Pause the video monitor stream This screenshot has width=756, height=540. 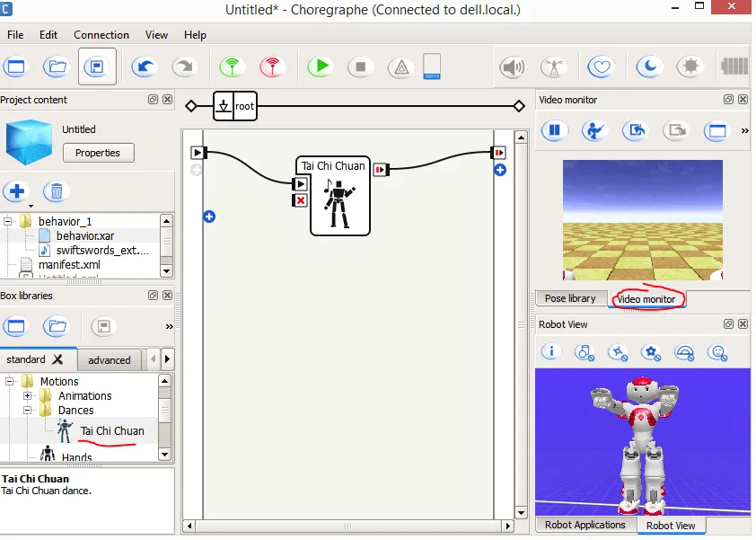[x=555, y=130]
